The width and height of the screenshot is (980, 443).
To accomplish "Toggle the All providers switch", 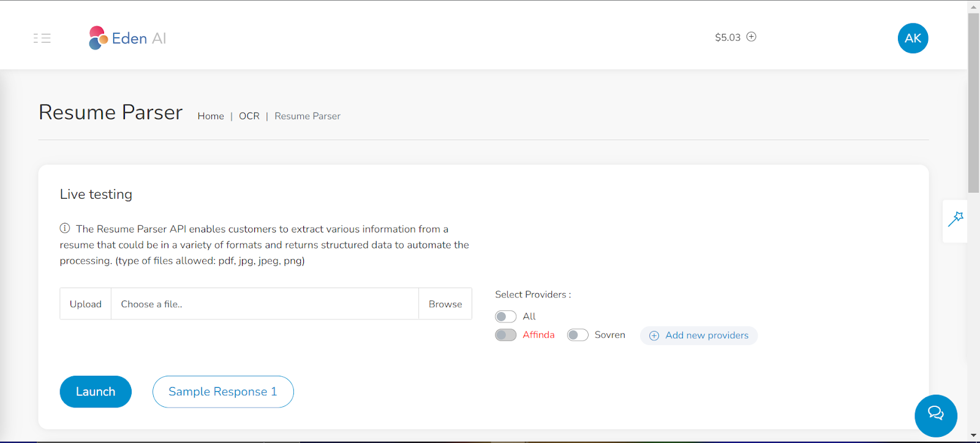I will point(505,316).
